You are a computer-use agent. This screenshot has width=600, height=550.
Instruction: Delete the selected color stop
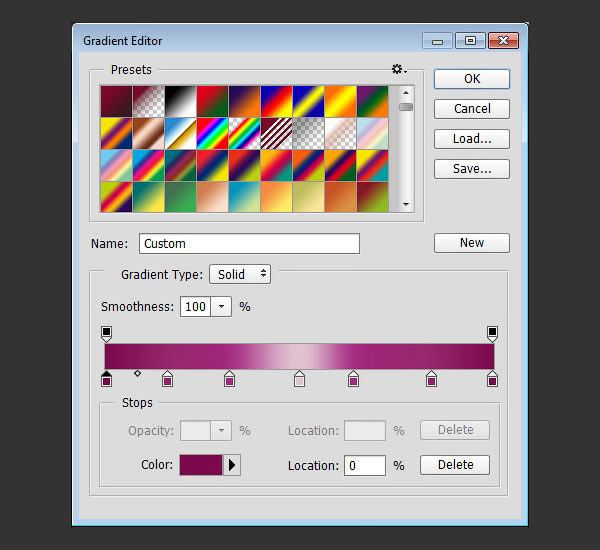coord(455,465)
